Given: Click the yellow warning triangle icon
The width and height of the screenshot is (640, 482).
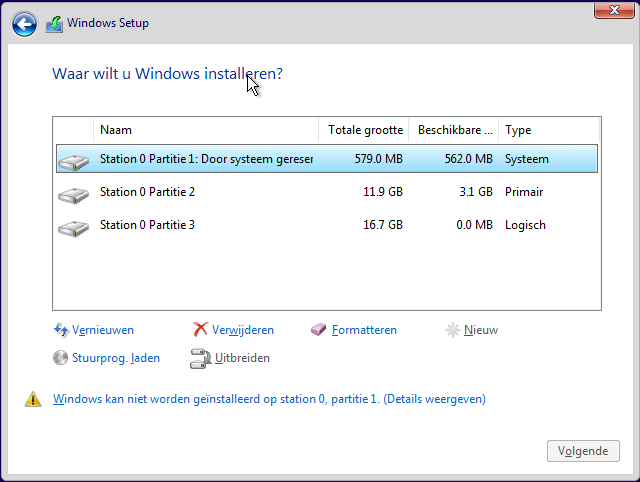Looking at the screenshot, I should pyautogui.click(x=33, y=399).
